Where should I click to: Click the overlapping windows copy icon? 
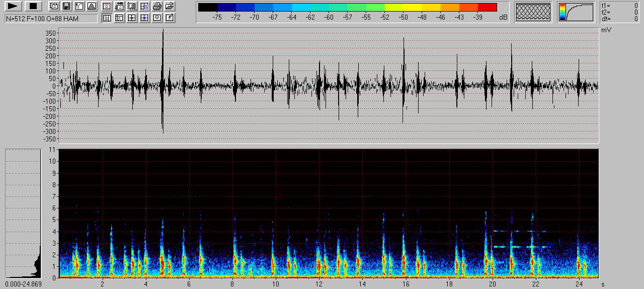tap(53, 7)
